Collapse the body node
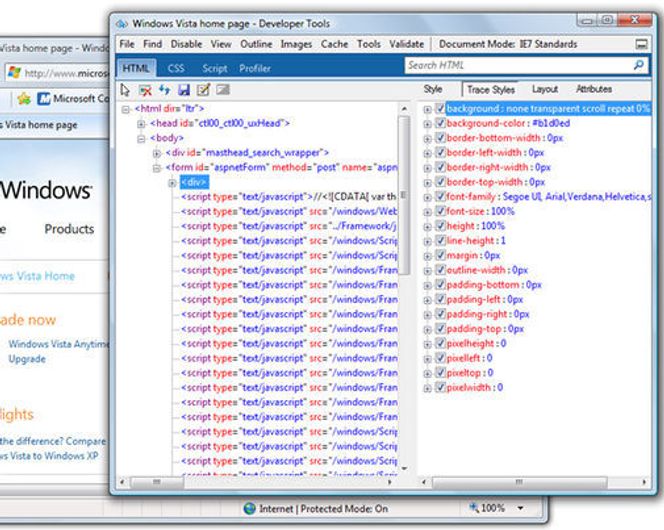The height and width of the screenshot is (530, 664). pos(141,139)
